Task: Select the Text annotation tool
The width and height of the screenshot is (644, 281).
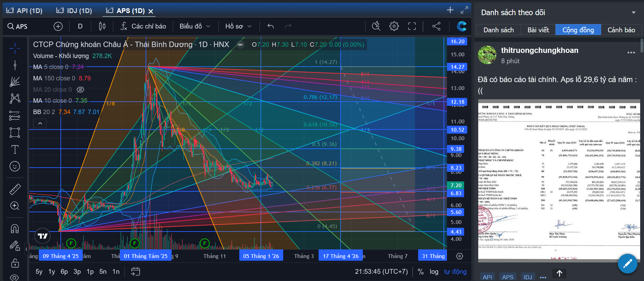Action: coord(15,149)
